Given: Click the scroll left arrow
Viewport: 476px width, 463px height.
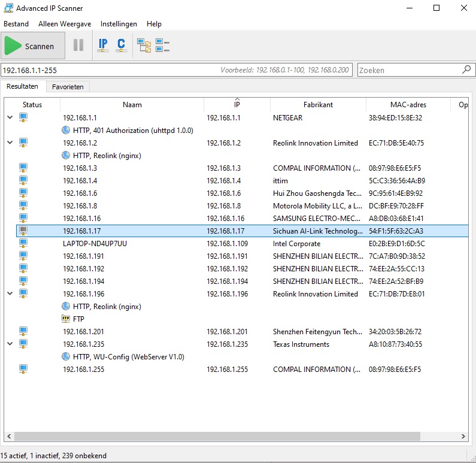Looking at the screenshot, I should [x=9, y=436].
